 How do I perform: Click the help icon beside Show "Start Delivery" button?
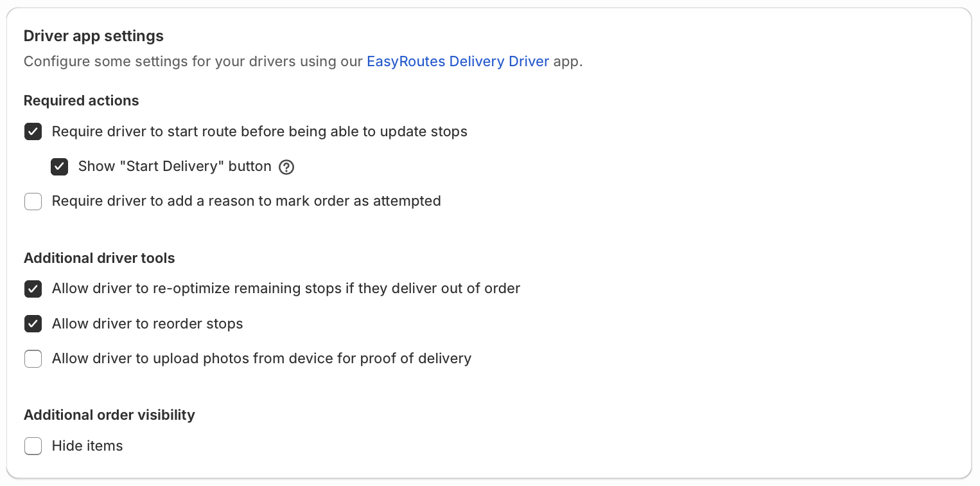point(287,167)
